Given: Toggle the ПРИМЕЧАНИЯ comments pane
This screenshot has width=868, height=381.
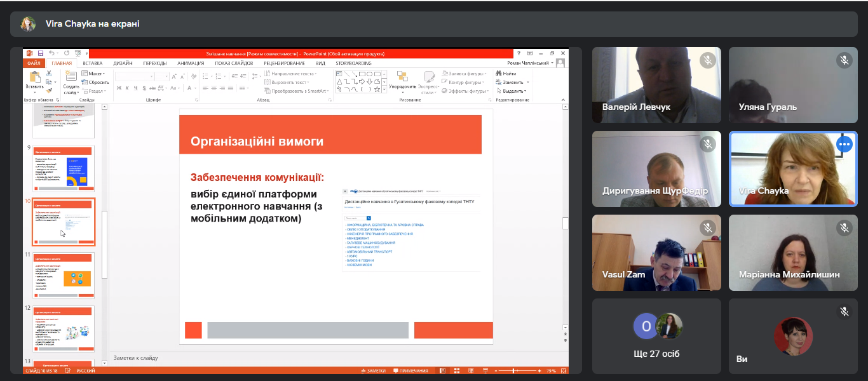Looking at the screenshot, I should click(x=410, y=371).
